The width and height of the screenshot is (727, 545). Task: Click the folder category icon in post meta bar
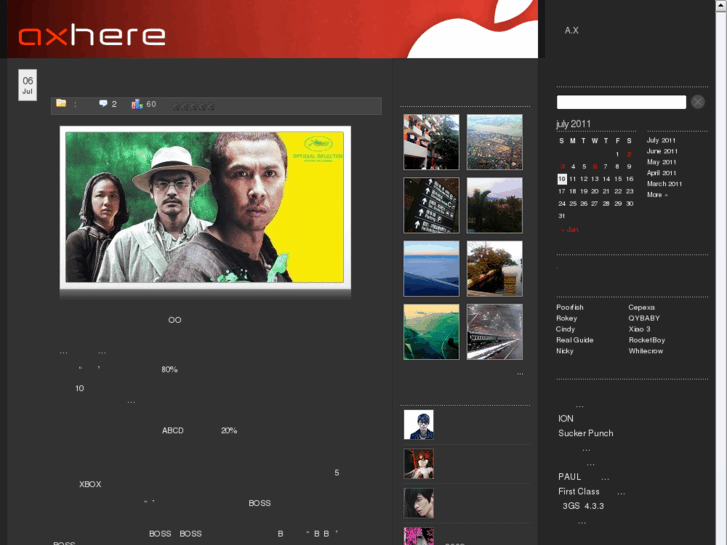(x=61, y=103)
